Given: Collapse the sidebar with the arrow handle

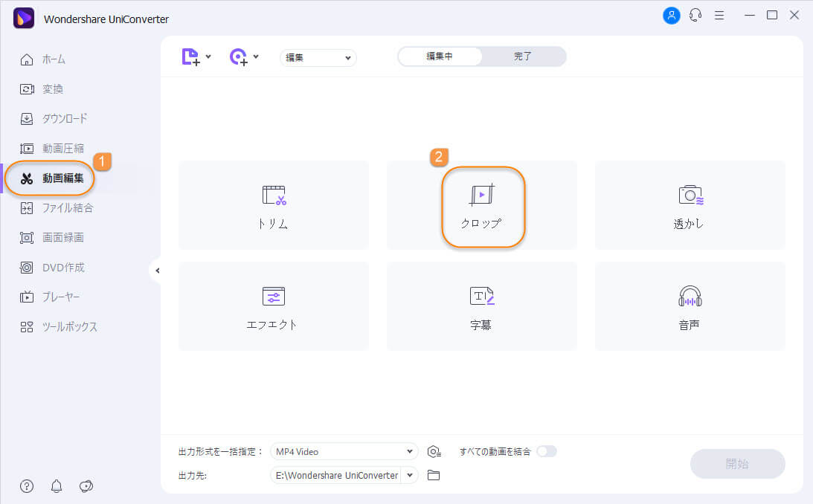Looking at the screenshot, I should 157,271.
